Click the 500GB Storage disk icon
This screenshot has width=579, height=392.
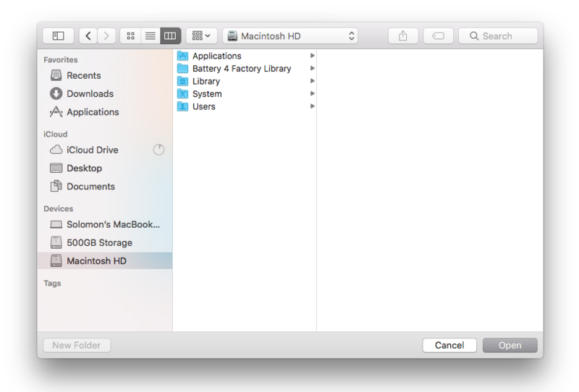(x=56, y=242)
